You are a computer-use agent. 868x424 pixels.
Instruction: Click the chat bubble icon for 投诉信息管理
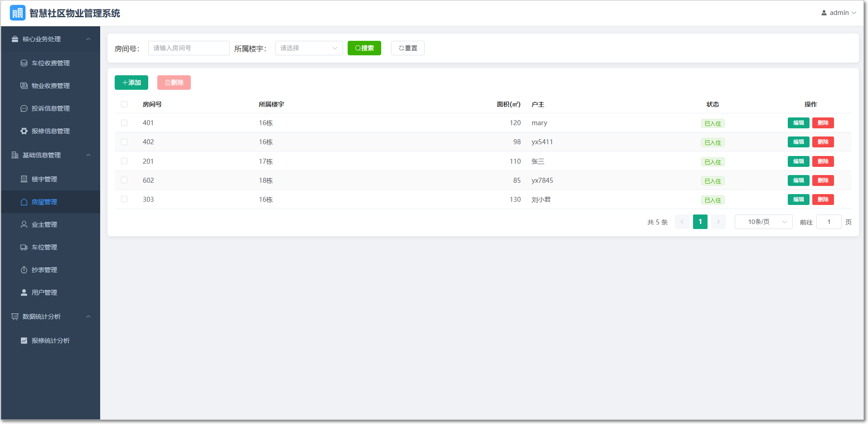pos(24,108)
